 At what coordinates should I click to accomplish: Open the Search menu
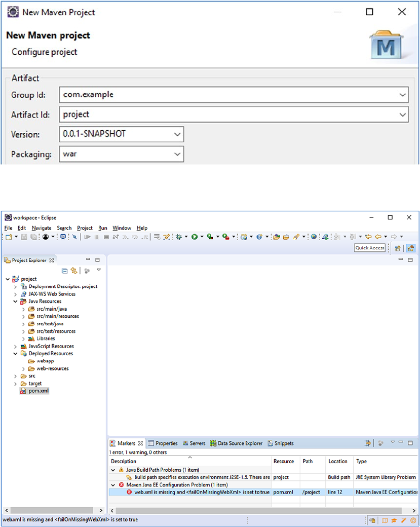tap(64, 228)
